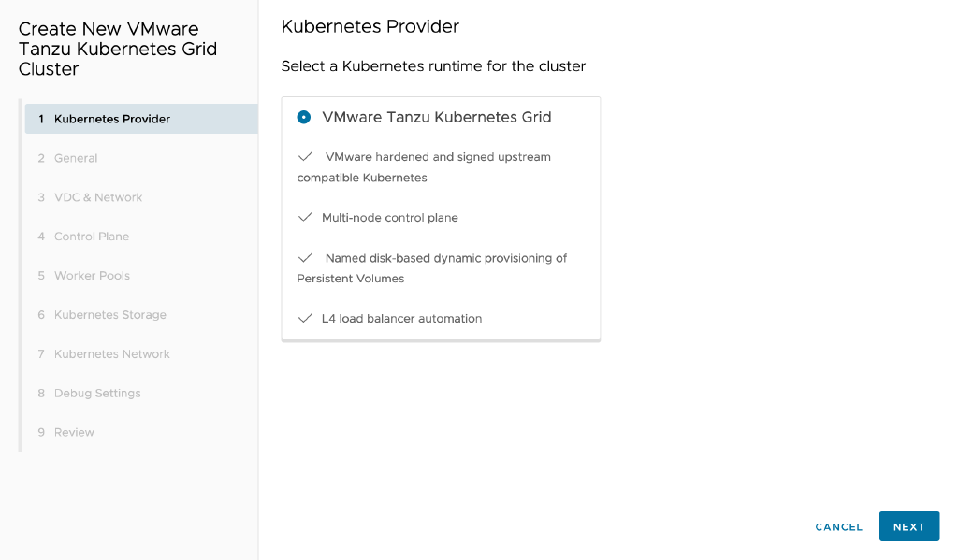Go to the General step

(x=76, y=158)
